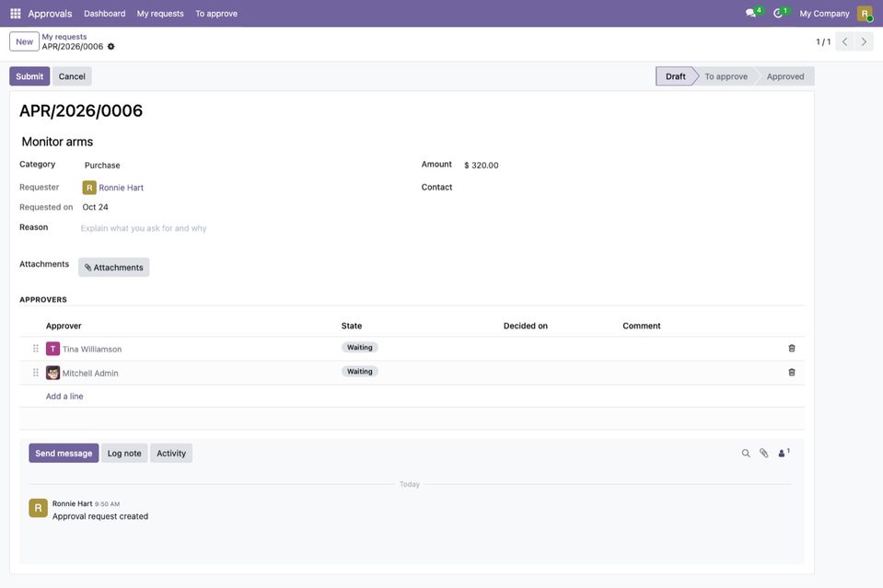Open the conversations messages icon
The width and height of the screenshot is (883, 588).
pos(753,12)
